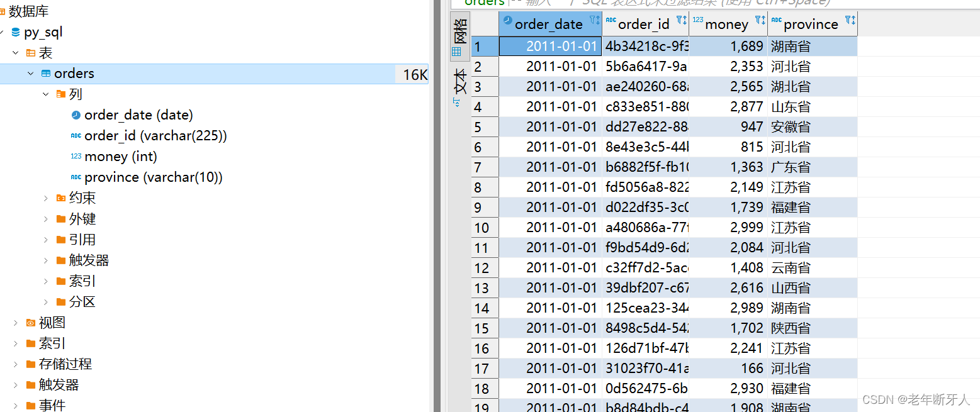
Task: Expand the 引用 references node
Action: point(45,240)
